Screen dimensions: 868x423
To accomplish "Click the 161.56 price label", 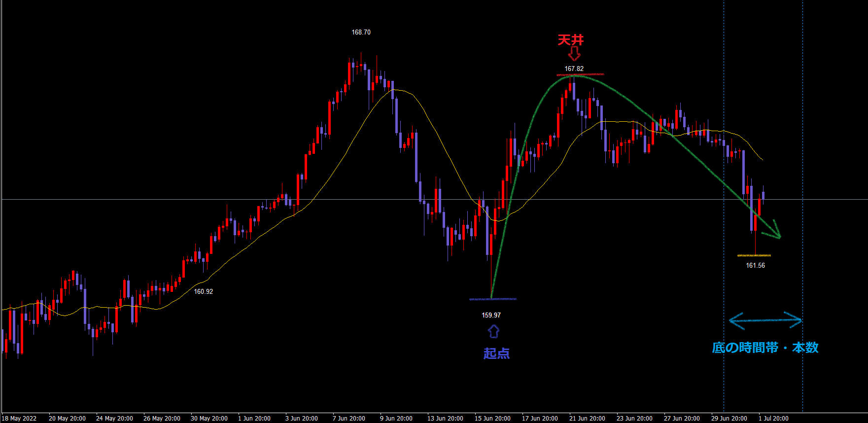I will (x=755, y=266).
